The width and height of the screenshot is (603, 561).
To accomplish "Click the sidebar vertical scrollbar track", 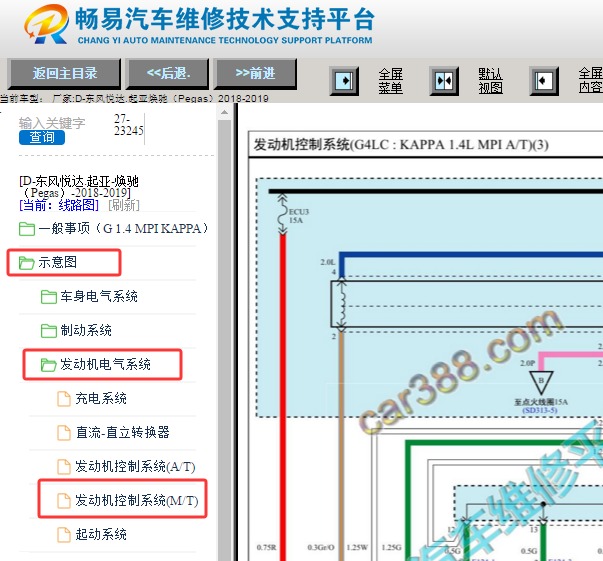I will click(225, 338).
